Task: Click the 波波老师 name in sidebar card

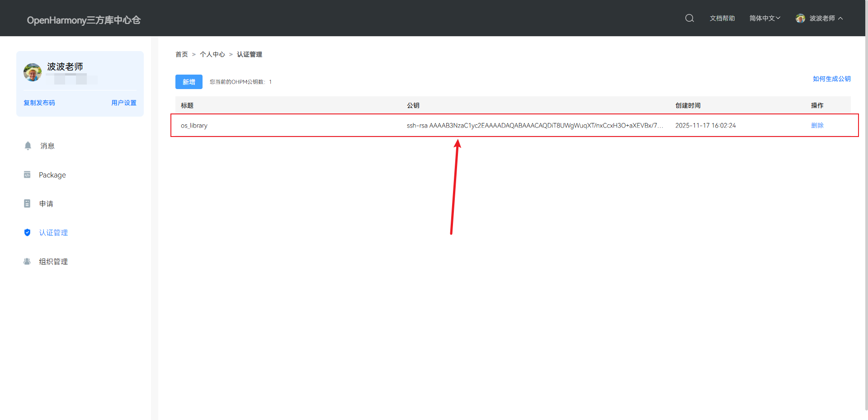Action: pos(65,66)
